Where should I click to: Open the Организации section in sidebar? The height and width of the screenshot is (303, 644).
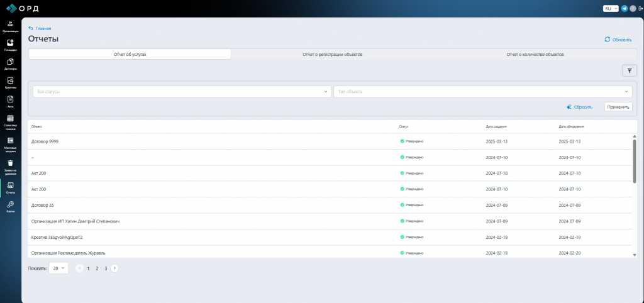[x=11, y=26]
